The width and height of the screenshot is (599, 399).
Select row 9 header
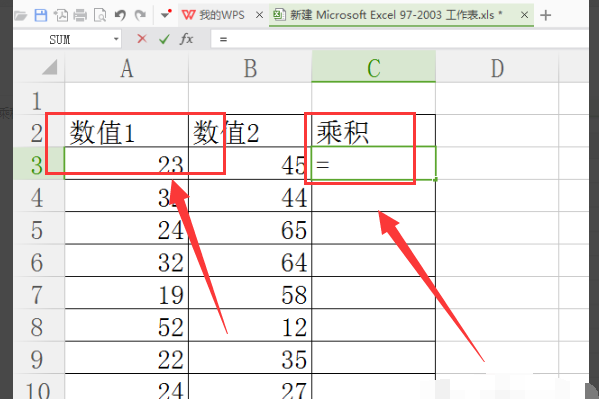[39, 359]
